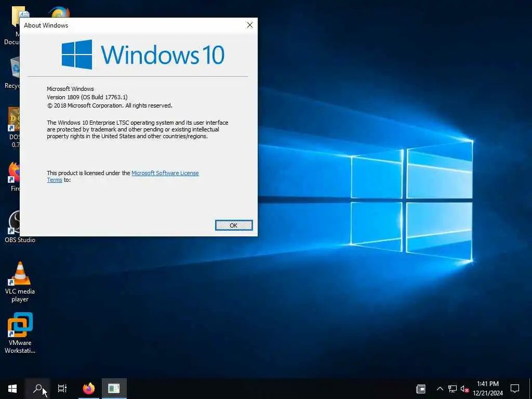Click the Microsoft Windows heading text

70,89
